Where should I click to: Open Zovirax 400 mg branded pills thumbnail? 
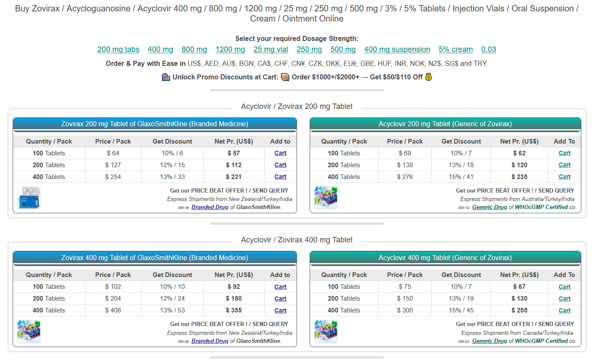click(x=29, y=331)
